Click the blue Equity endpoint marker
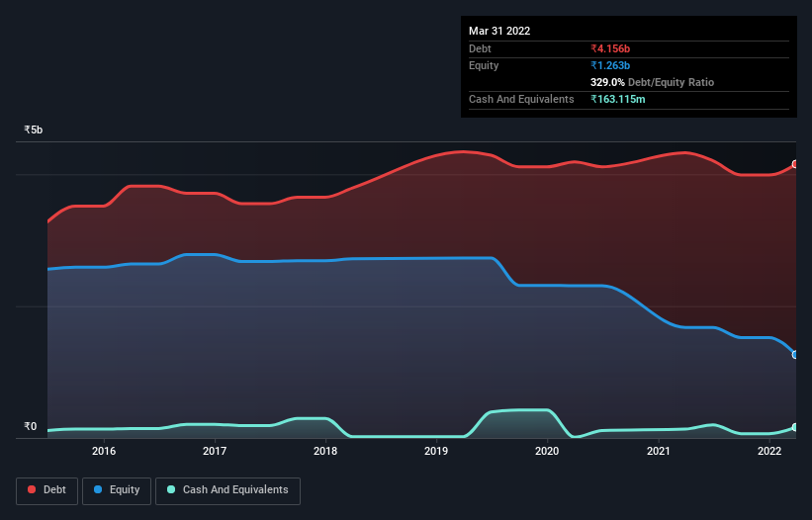Viewport: 812px width, 520px height. point(795,355)
